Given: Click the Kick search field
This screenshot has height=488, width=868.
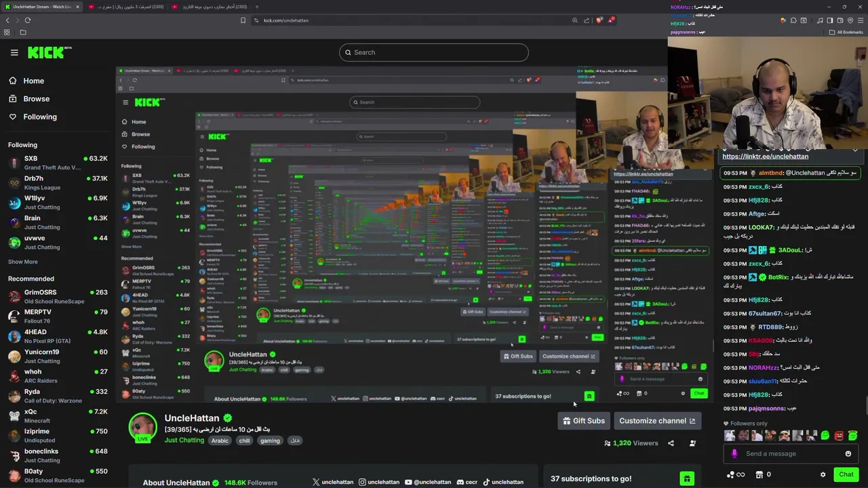Looking at the screenshot, I should (x=434, y=52).
